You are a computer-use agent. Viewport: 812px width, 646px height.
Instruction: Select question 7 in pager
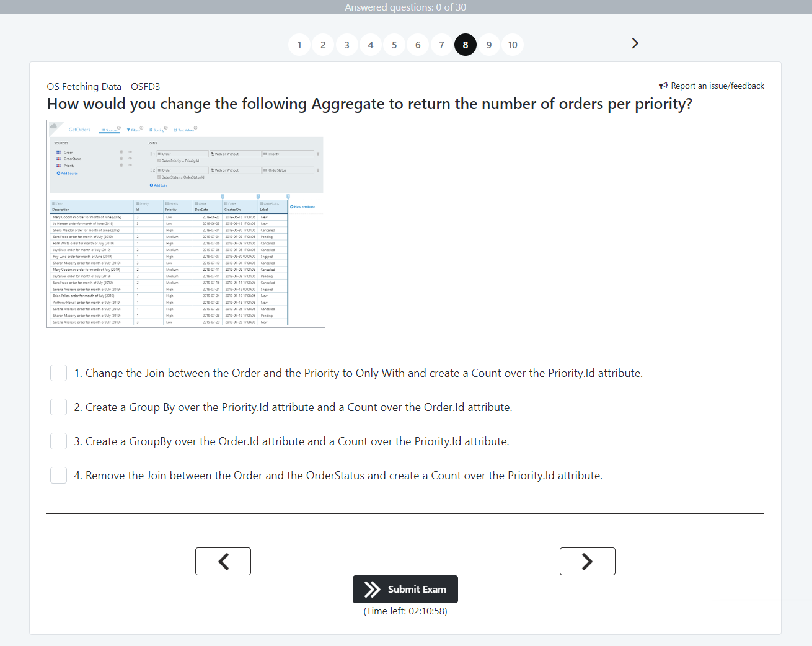tap(441, 45)
